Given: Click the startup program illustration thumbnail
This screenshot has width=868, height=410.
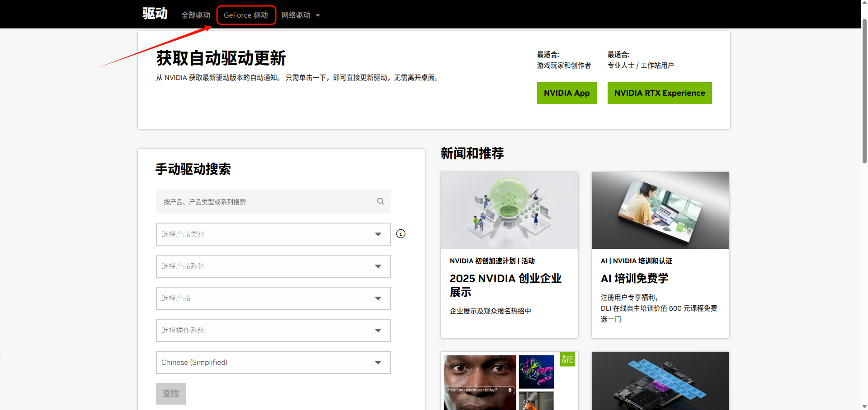Looking at the screenshot, I should click(x=509, y=210).
